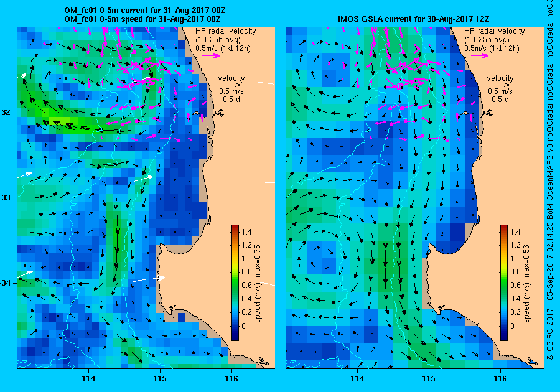
Task: Click the 1.2 tick on left colour bar
Action: click(x=246, y=245)
